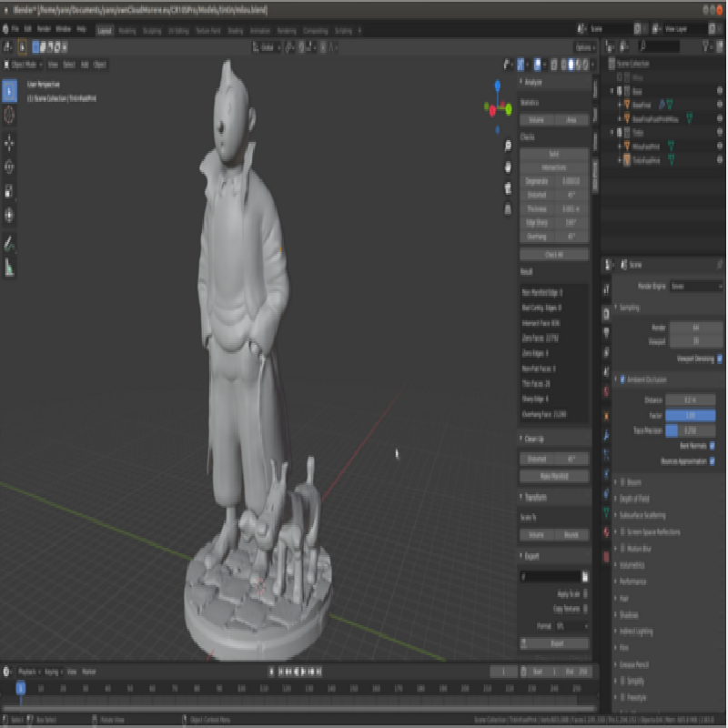Select the Select Box tool
This screenshot has width=728, height=728.
click(x=9, y=90)
